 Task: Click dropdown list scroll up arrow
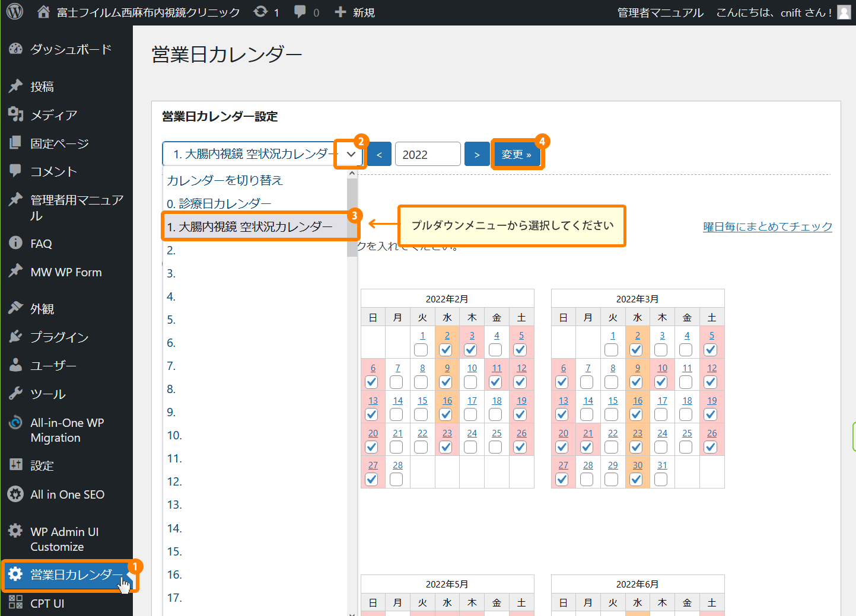352,174
